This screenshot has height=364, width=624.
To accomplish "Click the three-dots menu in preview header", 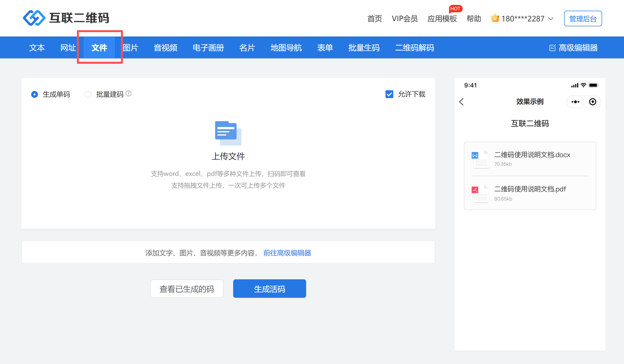I will [x=575, y=102].
